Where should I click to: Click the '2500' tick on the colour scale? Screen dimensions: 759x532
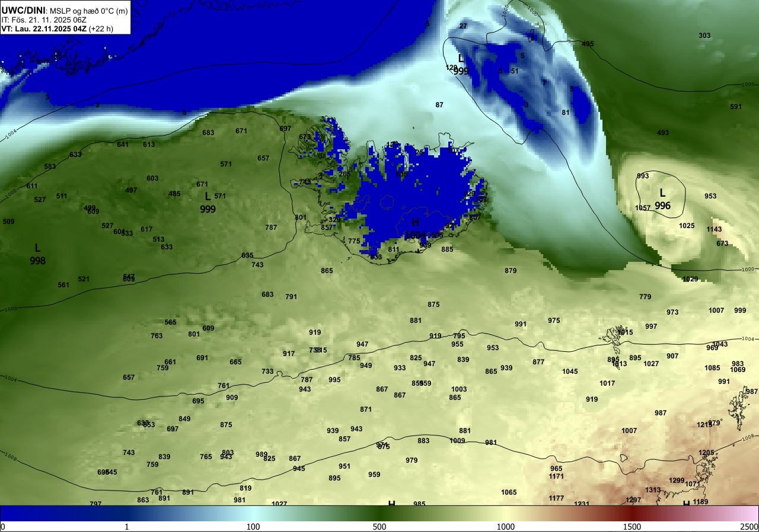(749, 527)
